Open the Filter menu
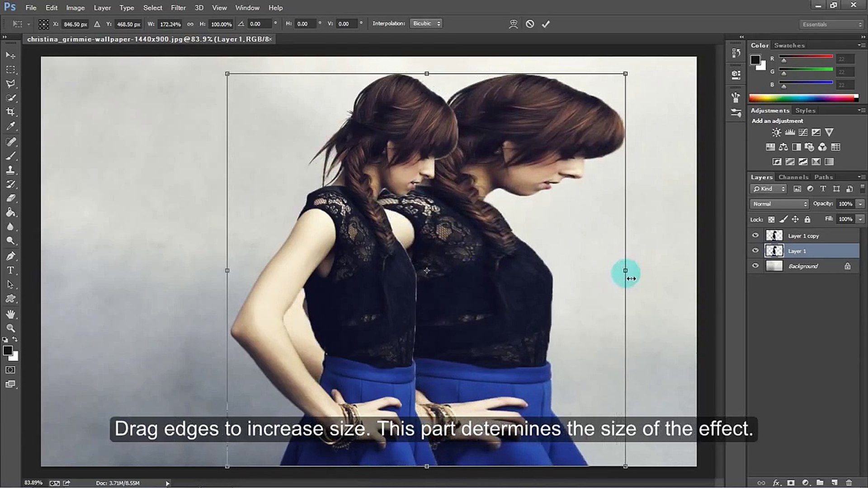Image resolution: width=868 pixels, height=488 pixels. (x=178, y=8)
